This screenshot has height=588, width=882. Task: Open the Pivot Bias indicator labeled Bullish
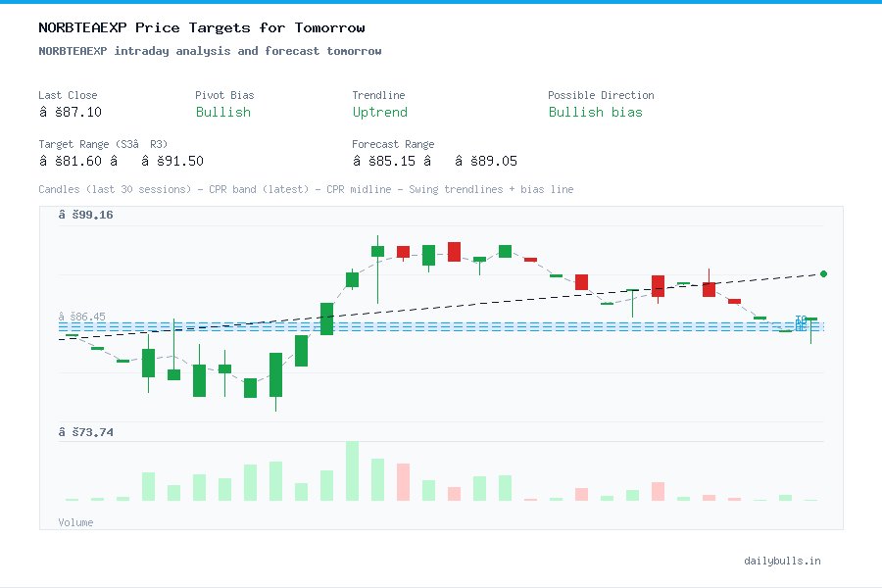click(223, 113)
